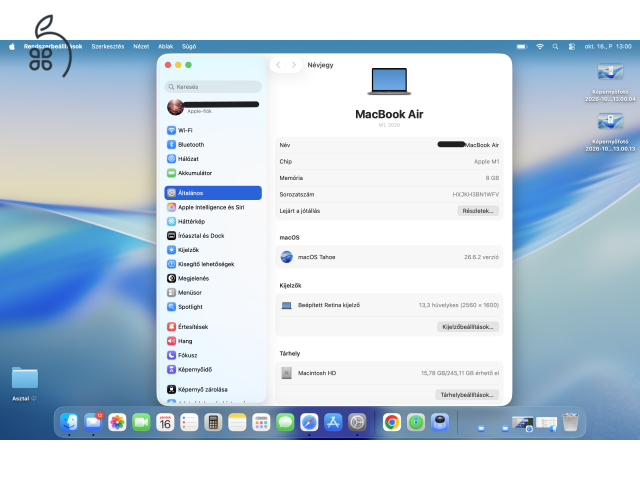Open Képernyőidő settings

213,370
